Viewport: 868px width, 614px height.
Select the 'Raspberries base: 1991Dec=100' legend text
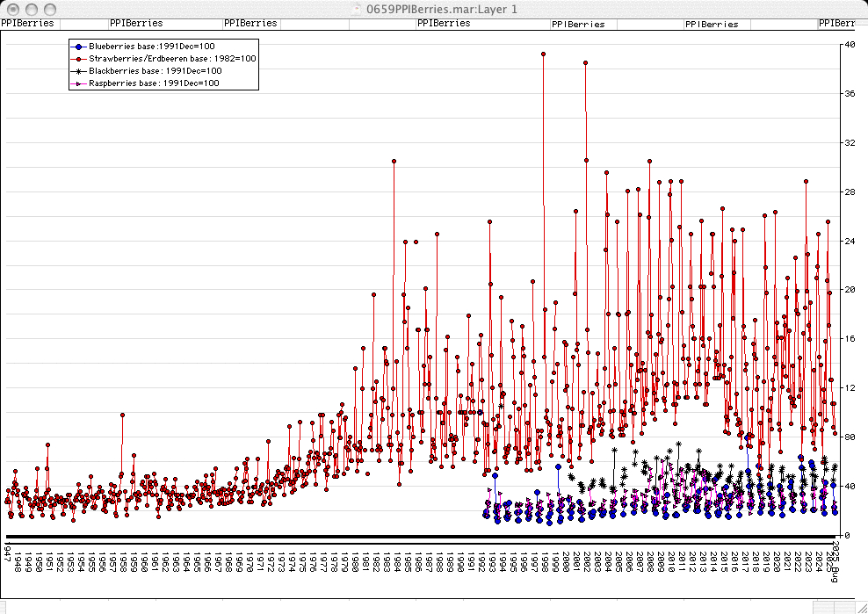[154, 83]
